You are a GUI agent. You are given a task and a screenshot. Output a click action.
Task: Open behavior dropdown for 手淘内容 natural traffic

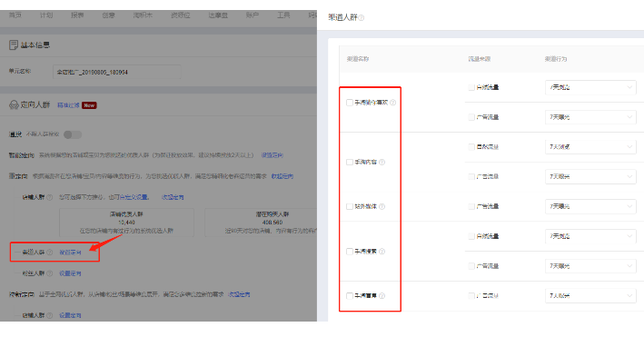(590, 147)
